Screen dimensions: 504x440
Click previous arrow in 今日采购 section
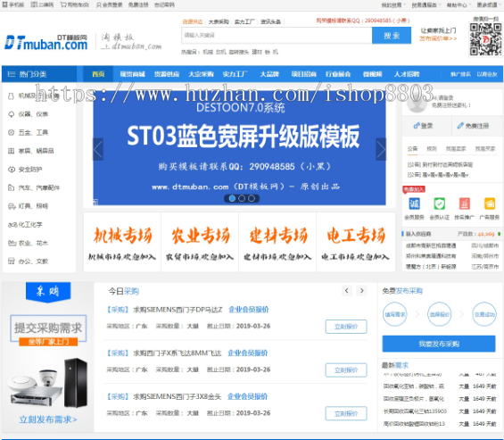click(346, 291)
